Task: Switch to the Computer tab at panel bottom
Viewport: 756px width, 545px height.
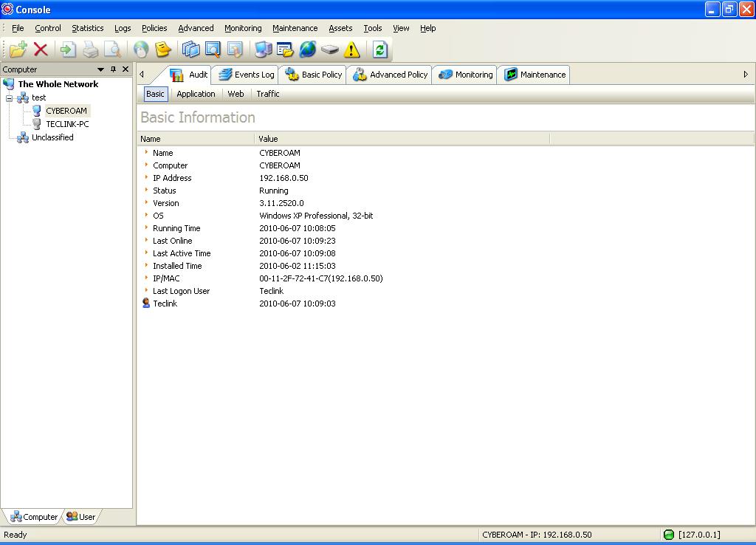Action: click(x=34, y=516)
